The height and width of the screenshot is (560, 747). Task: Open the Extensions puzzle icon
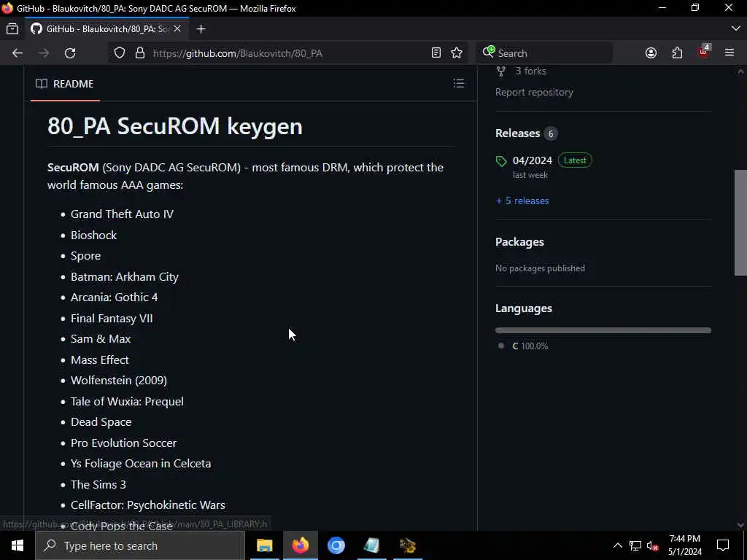click(677, 52)
